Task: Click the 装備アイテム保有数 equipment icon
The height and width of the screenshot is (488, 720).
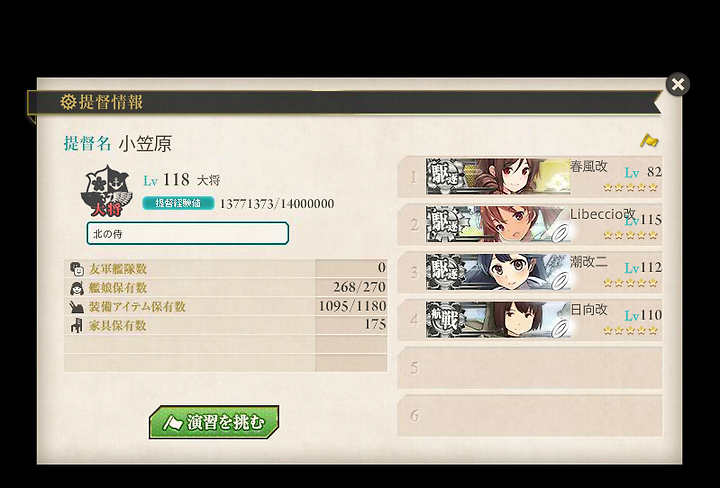Action: pyautogui.click(x=76, y=307)
